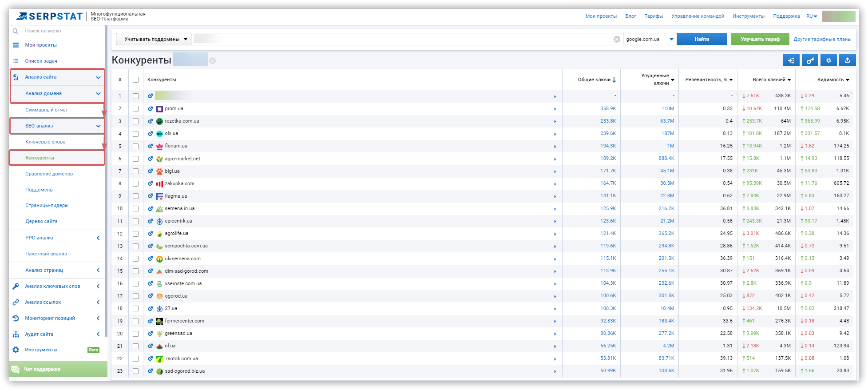Click the Мониторинг позиций sidebar icon
Image resolution: width=868 pixels, height=390 pixels.
[16, 318]
